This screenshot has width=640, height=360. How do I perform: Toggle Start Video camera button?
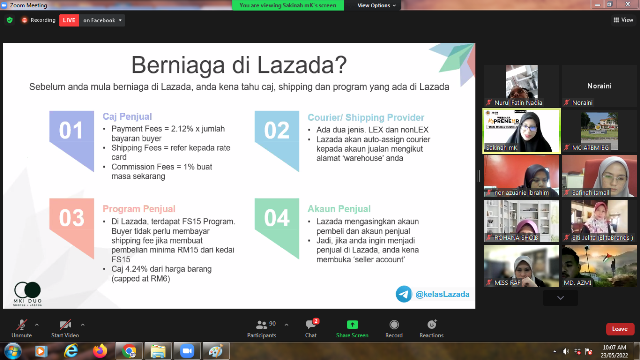[x=65, y=325]
